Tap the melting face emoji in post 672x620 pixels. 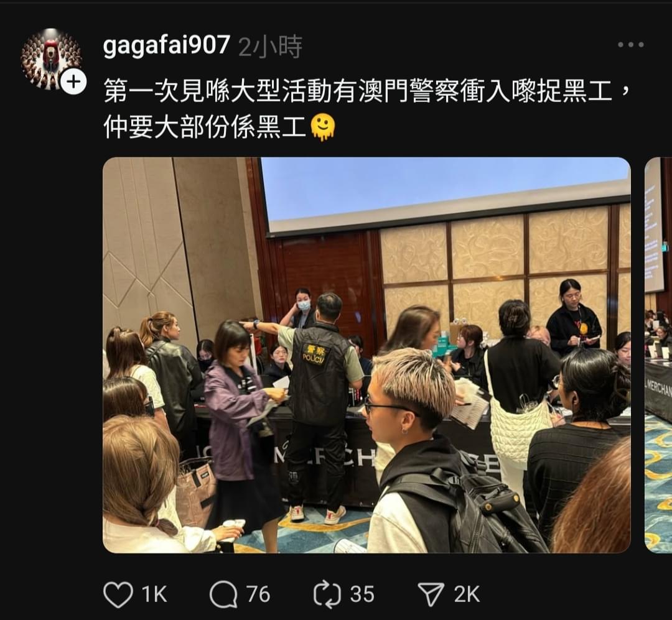point(323,127)
